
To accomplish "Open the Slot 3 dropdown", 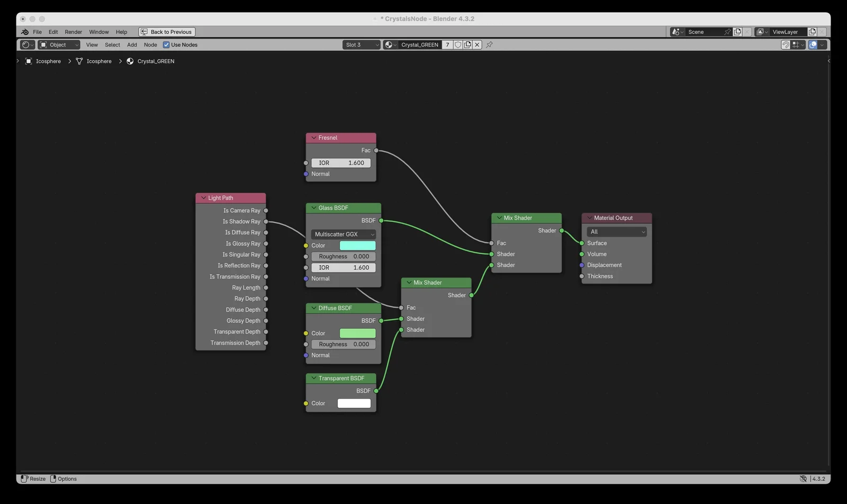I will [362, 45].
